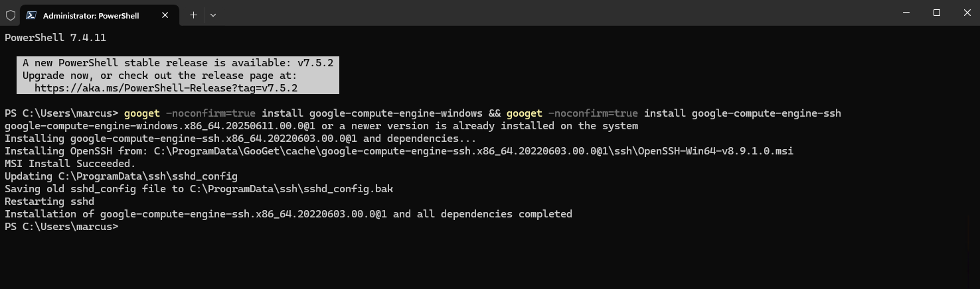Open a new tab with the plus icon
980x289 pixels.
(x=193, y=15)
